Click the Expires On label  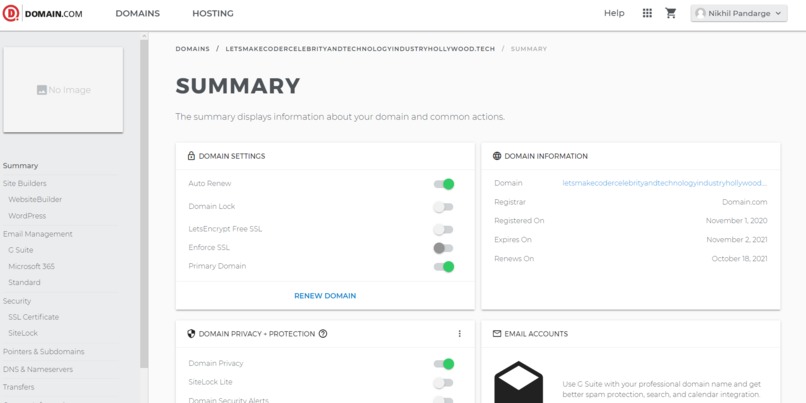click(x=513, y=240)
